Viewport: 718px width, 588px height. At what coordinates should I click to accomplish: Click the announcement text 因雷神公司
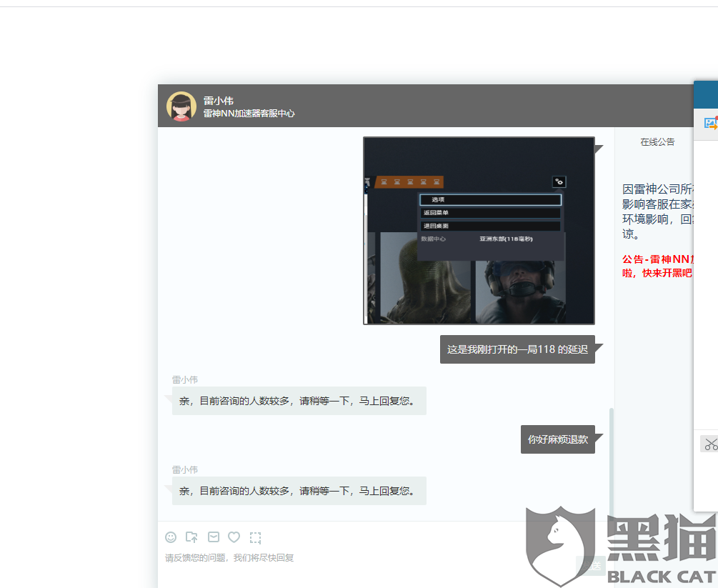[x=657, y=211]
